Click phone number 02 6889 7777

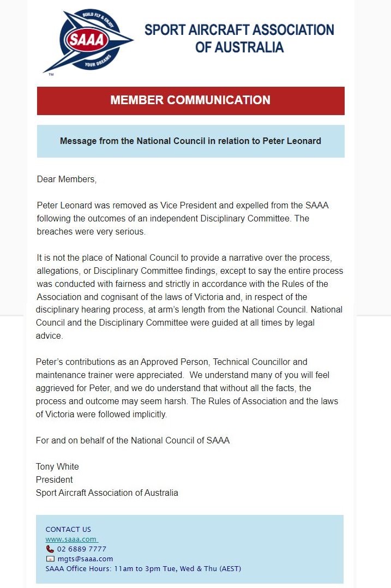click(81, 549)
